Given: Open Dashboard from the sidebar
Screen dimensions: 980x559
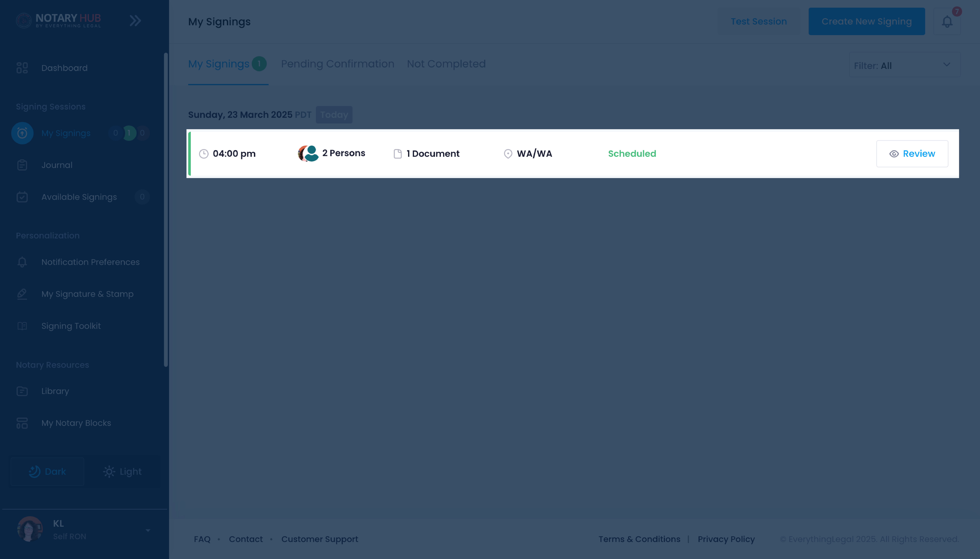Looking at the screenshot, I should pos(64,68).
